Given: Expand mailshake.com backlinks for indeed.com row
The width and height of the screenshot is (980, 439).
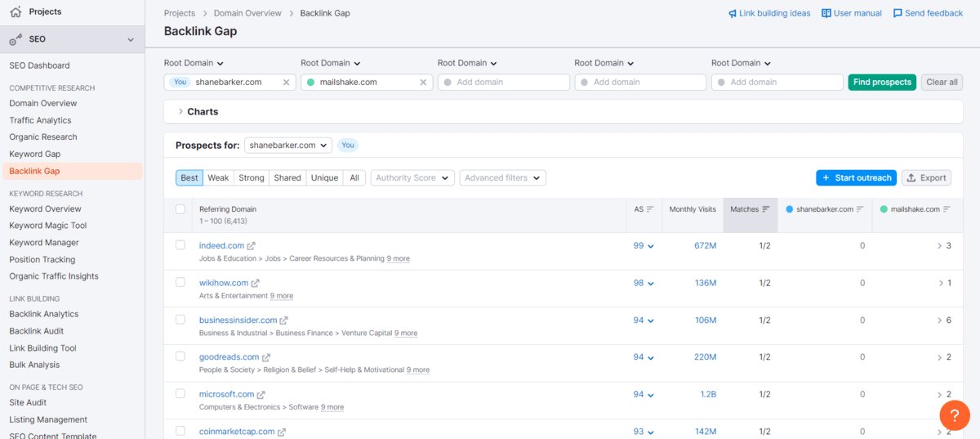Looking at the screenshot, I should (x=939, y=246).
